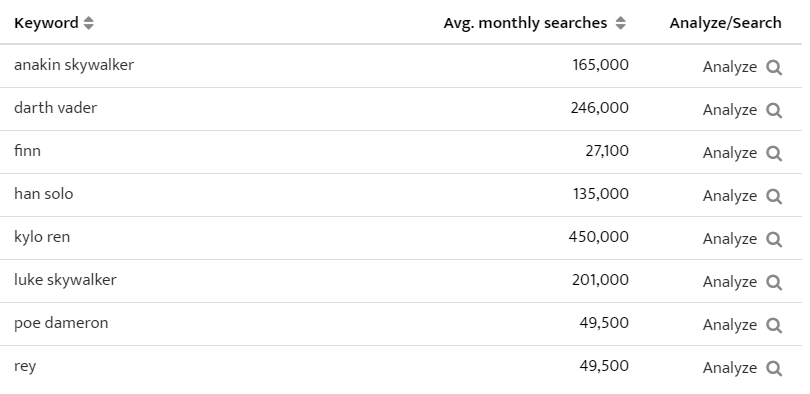The height and width of the screenshot is (394, 810).
Task: Sort by Avg. monthly searches arrows
Action: 620,23
